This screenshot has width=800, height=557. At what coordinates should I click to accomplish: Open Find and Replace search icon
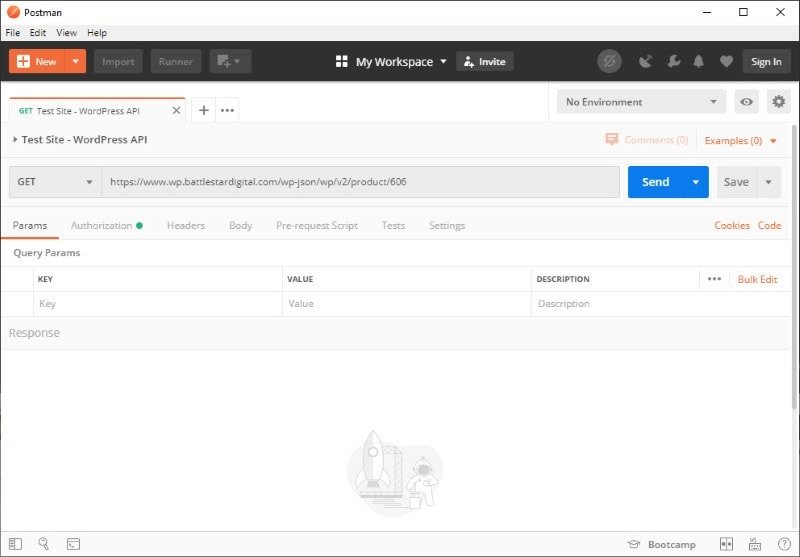pos(44,544)
